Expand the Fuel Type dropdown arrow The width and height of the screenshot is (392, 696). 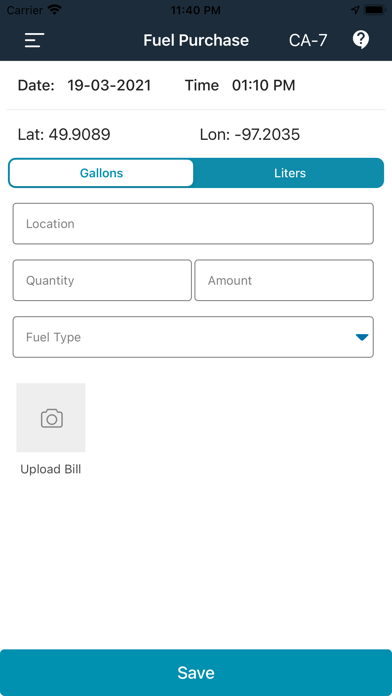362,337
